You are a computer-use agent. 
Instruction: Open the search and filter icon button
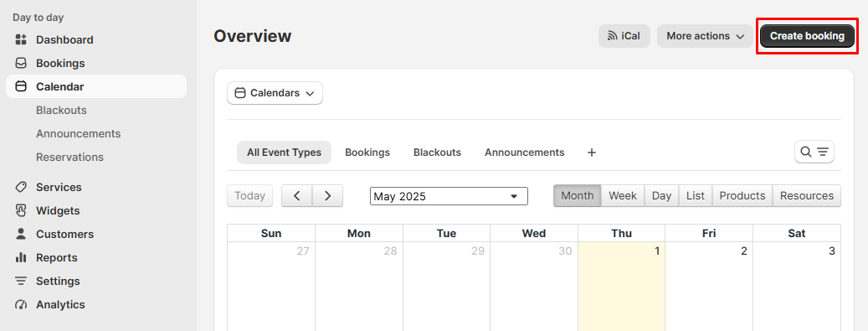[x=814, y=152]
